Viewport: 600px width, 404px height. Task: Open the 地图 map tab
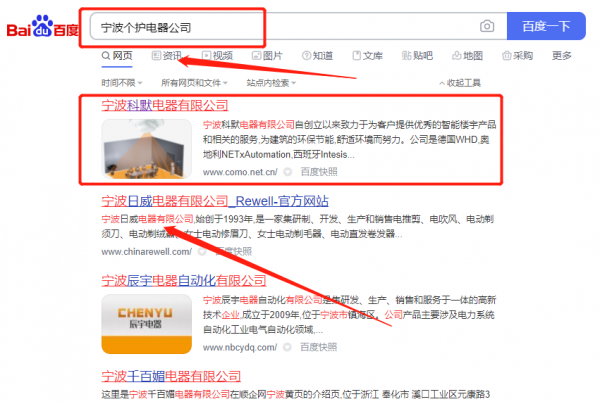coord(467,56)
